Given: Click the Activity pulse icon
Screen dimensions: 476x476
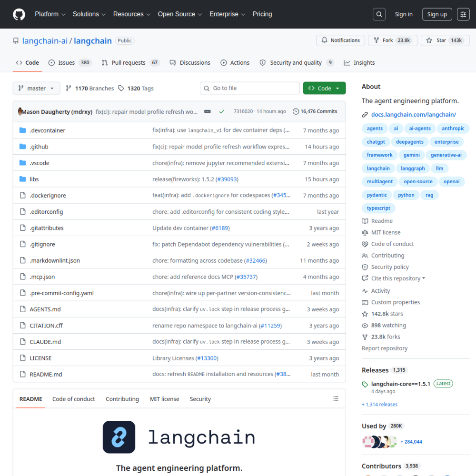Looking at the screenshot, I should pyautogui.click(x=365, y=291).
